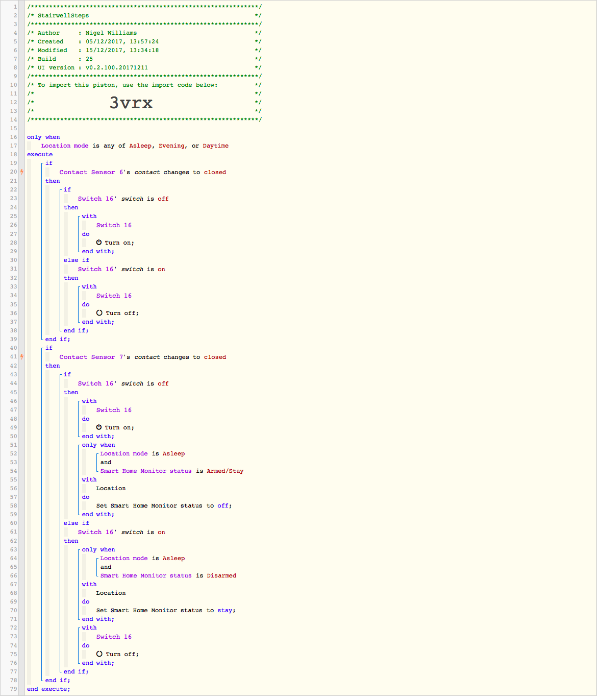Click the power icon beside Turn on, line 49
Image resolution: width=601 pixels, height=700 pixels.
pyautogui.click(x=99, y=427)
